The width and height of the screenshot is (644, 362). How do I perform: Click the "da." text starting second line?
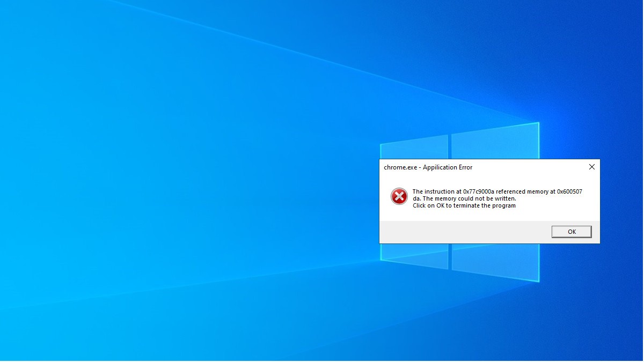[x=416, y=198]
